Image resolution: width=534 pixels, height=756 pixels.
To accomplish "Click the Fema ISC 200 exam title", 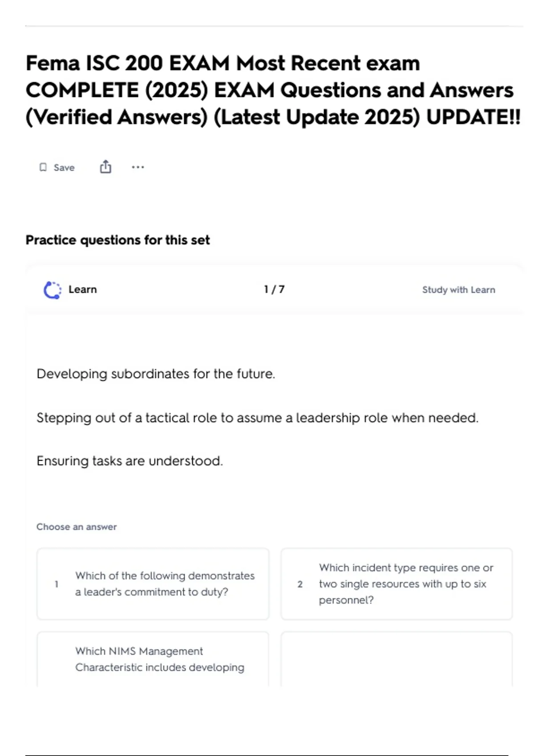I will [273, 90].
